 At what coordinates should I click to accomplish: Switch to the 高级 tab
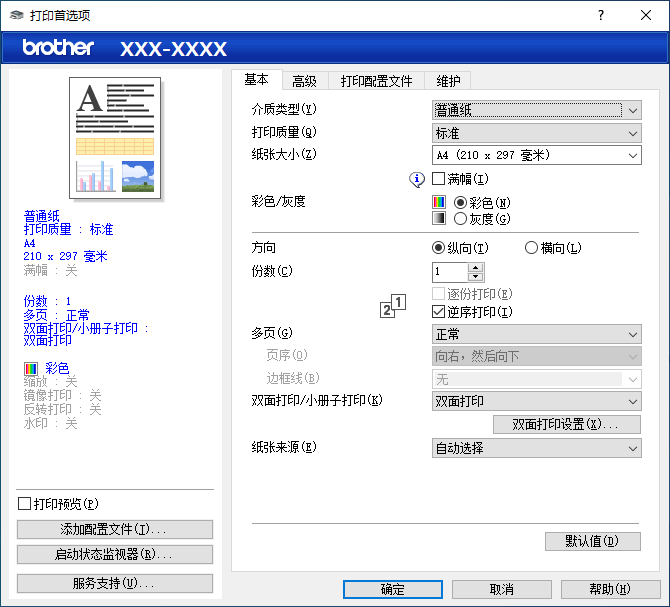304,81
